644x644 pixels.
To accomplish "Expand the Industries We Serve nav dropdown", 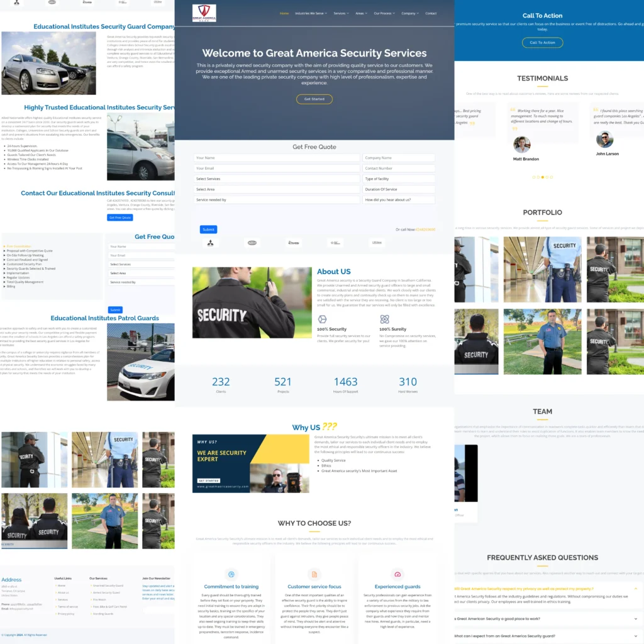I will click(311, 13).
